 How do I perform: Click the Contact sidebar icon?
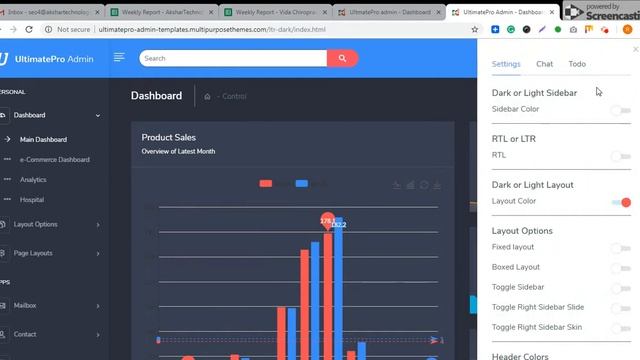[2, 334]
